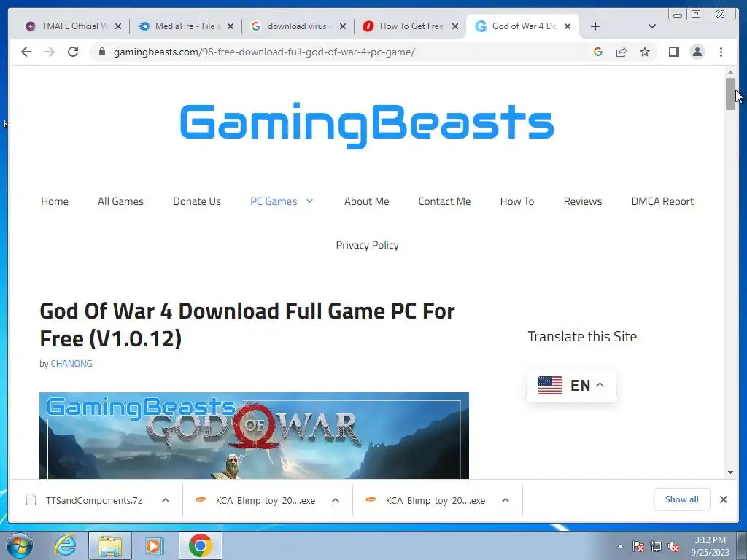The image size is (747, 560).
Task: Click the Action Center flag icon
Action: [638, 546]
